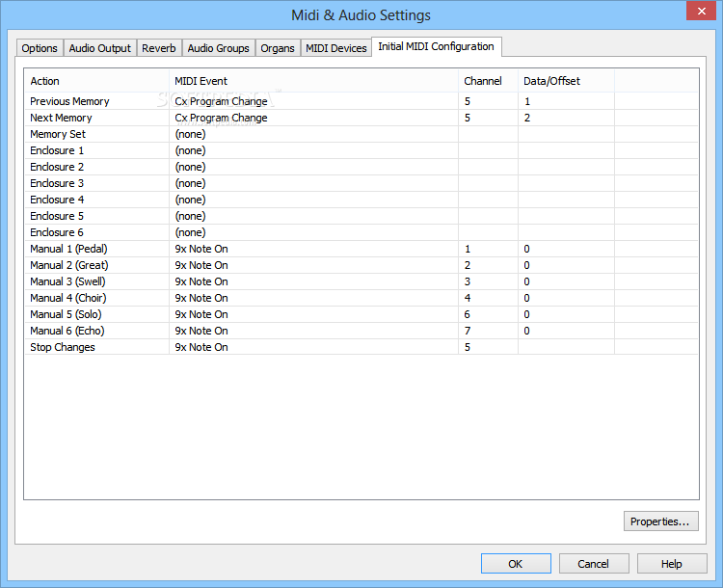Select the Stop Changes row
This screenshot has width=723, height=588.
point(361,347)
